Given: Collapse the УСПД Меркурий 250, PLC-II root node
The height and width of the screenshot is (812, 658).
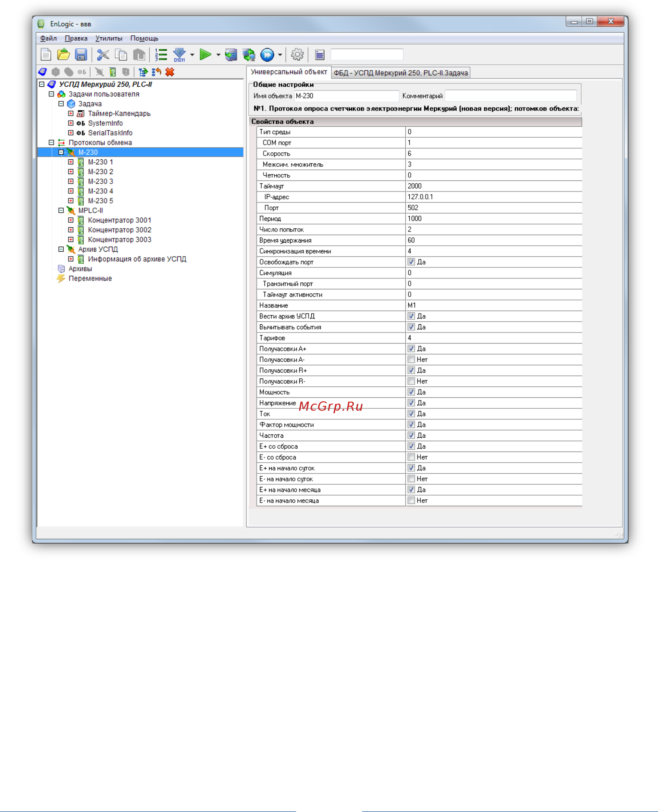Looking at the screenshot, I should tap(42, 84).
